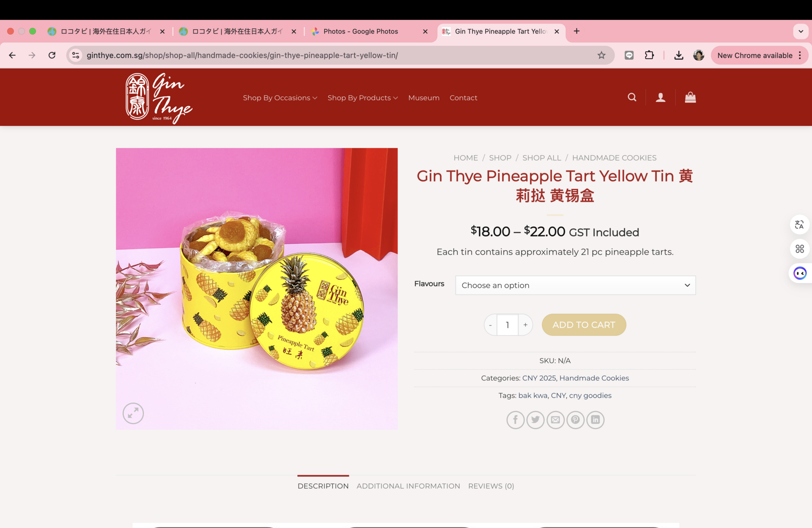Image resolution: width=812 pixels, height=528 pixels.
Task: Bookmark this page with star icon
Action: (601, 55)
